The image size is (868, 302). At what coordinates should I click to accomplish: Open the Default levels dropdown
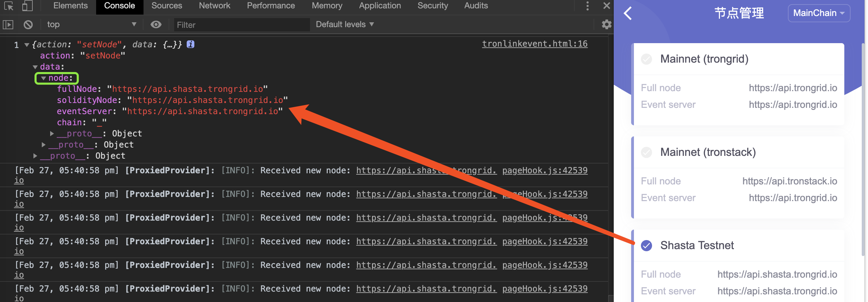(x=345, y=24)
